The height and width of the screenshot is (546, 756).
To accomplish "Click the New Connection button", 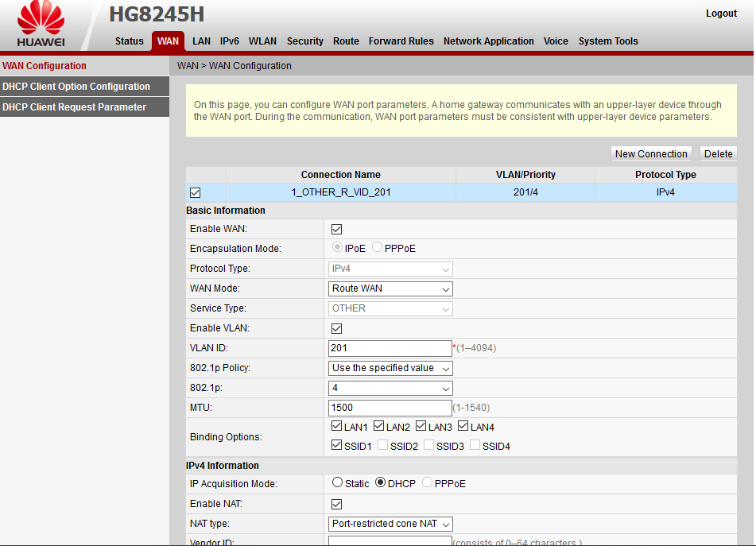I will point(651,153).
